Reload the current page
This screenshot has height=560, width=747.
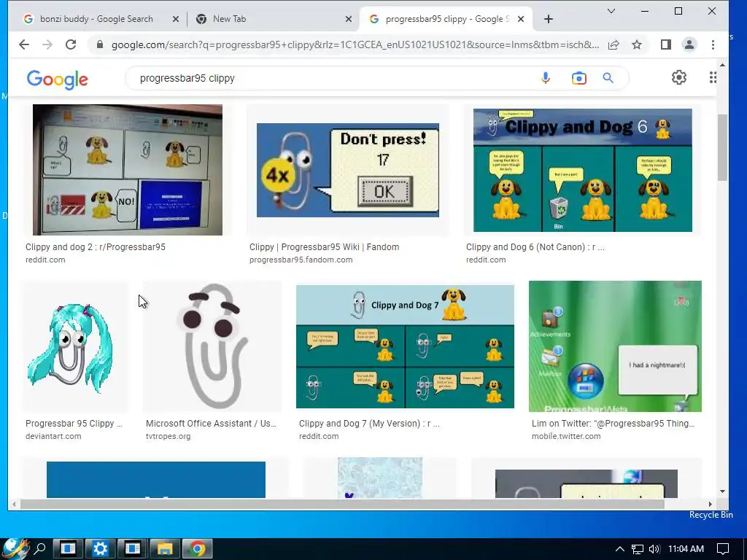click(71, 44)
